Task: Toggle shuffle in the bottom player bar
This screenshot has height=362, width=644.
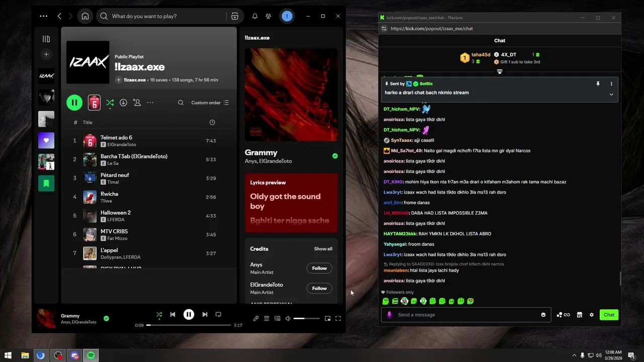Action: pos(159,315)
